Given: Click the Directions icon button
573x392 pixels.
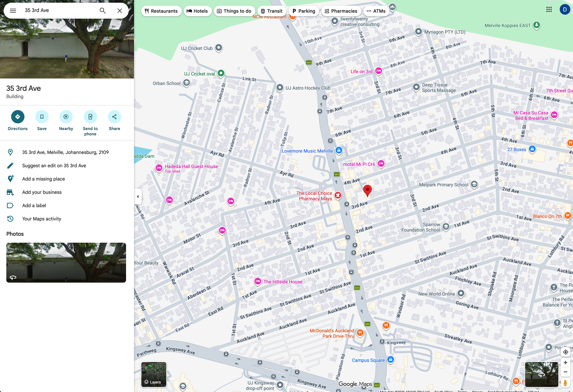Looking at the screenshot, I should (17, 117).
